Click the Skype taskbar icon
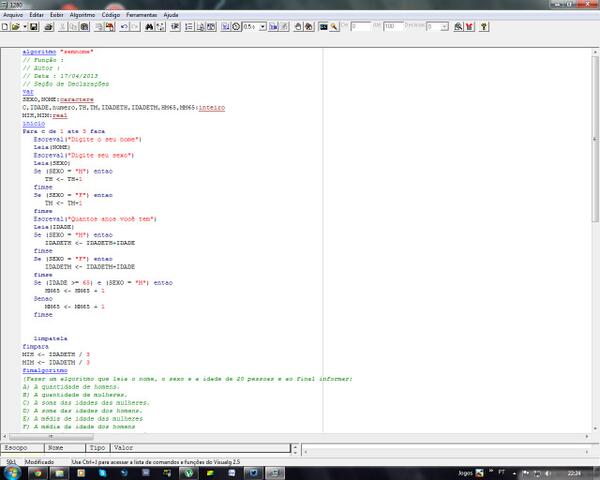The image size is (600, 480). tap(103, 473)
